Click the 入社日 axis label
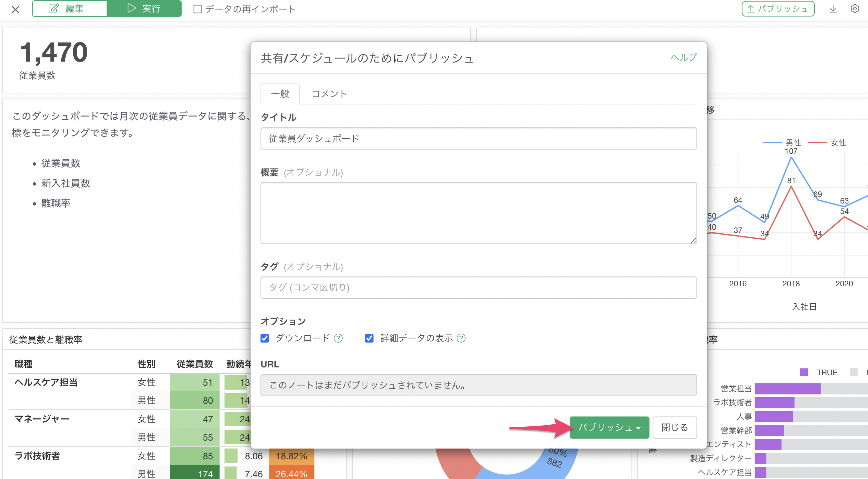 804,307
